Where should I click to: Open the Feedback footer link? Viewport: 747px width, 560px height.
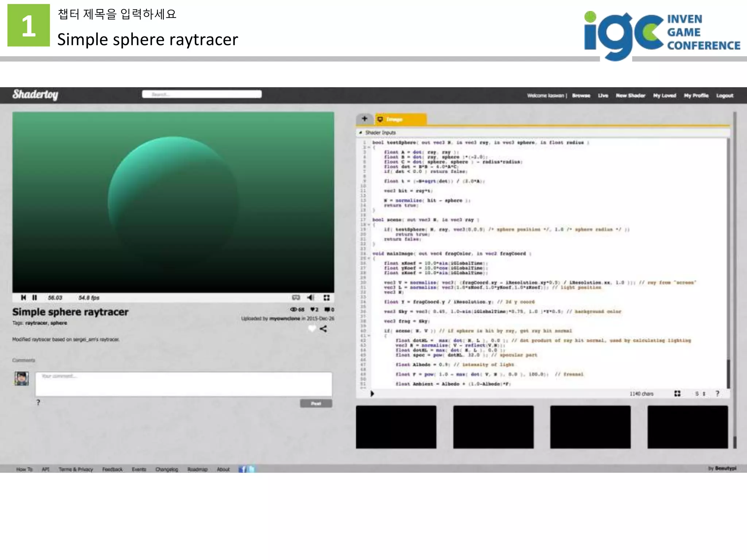pos(112,469)
